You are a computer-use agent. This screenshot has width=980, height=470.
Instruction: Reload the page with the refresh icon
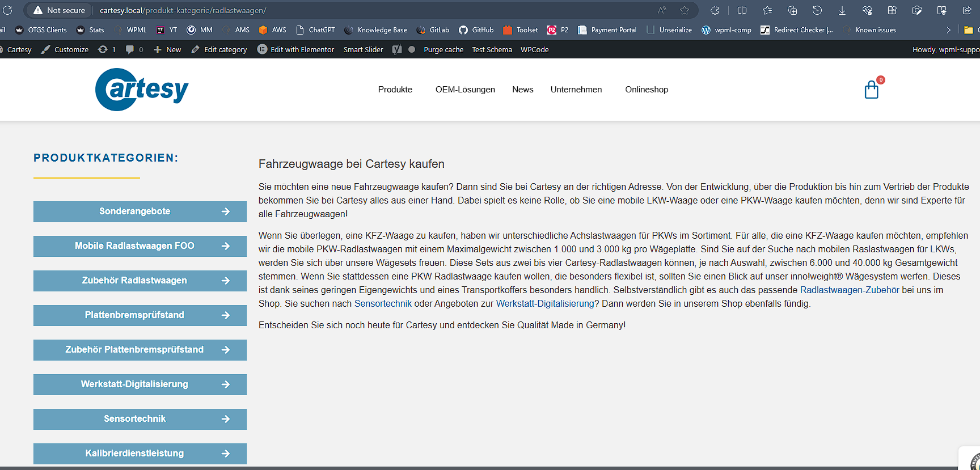(x=7, y=10)
